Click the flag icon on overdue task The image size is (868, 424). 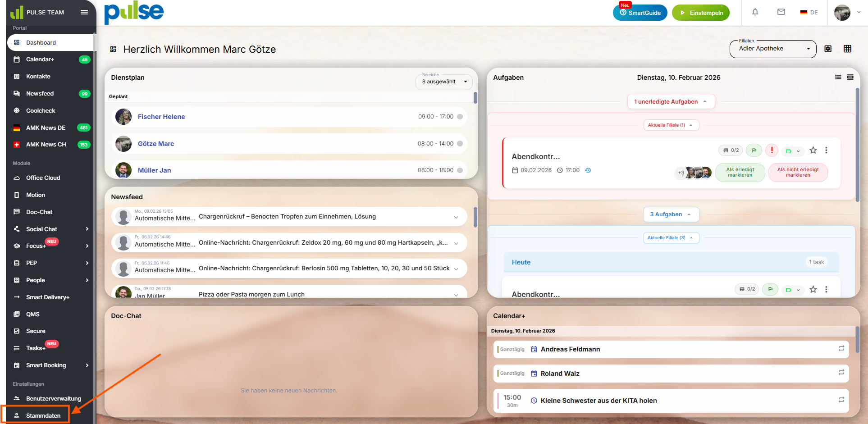point(754,150)
